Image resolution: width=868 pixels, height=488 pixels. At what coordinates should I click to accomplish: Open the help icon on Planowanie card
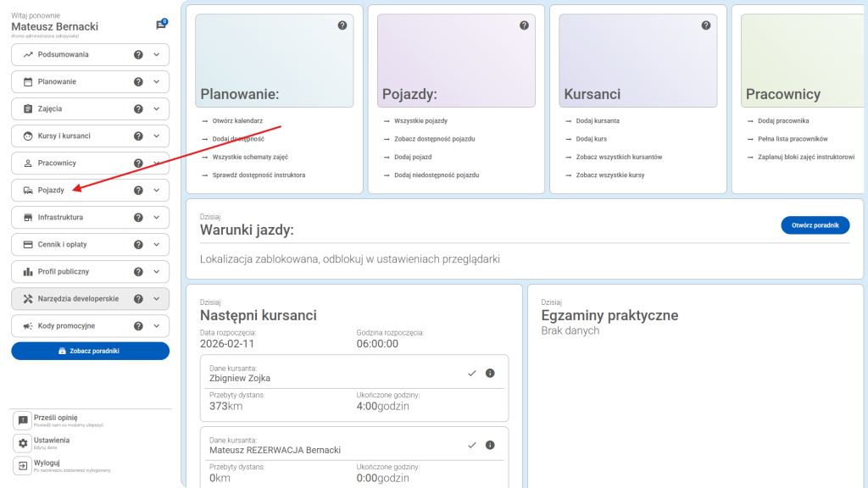click(342, 25)
